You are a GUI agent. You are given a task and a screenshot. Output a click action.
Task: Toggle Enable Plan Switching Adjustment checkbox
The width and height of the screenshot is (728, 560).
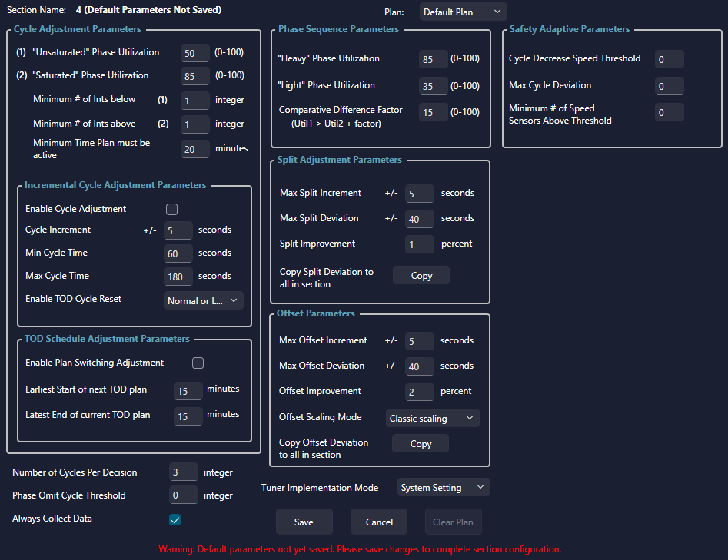pos(198,363)
